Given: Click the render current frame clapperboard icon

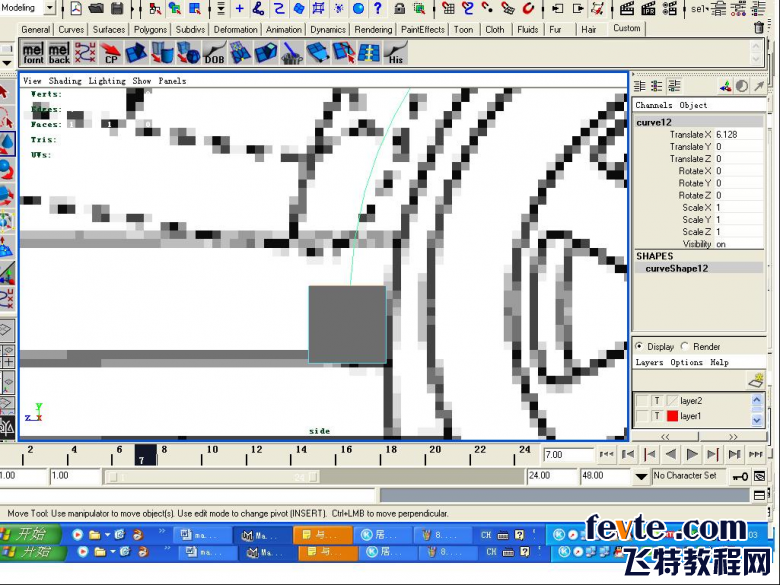Looking at the screenshot, I should click(x=627, y=8).
